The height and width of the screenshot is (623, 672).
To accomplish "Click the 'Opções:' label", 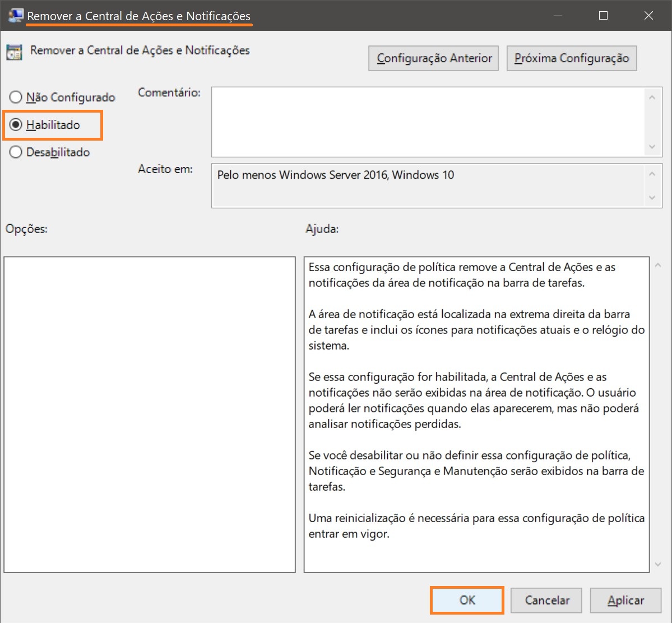I will click(26, 229).
